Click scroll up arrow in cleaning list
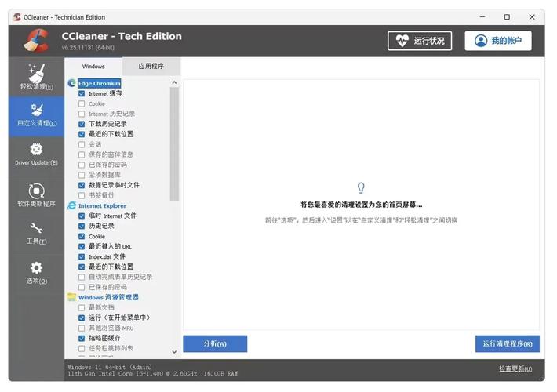The image size is (557, 392). click(x=174, y=83)
